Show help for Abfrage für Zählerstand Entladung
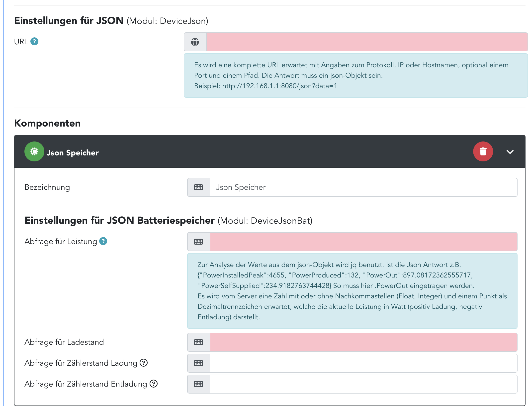532x406 pixels. click(154, 384)
